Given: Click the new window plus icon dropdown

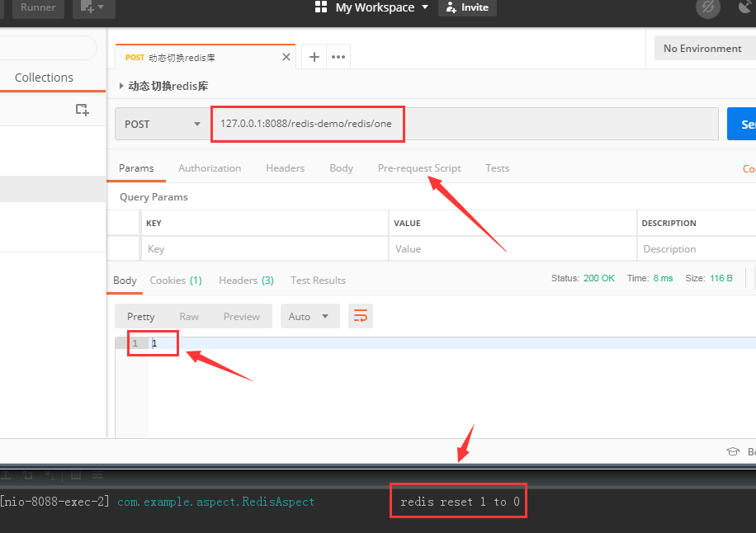Looking at the screenshot, I should coord(93,7).
